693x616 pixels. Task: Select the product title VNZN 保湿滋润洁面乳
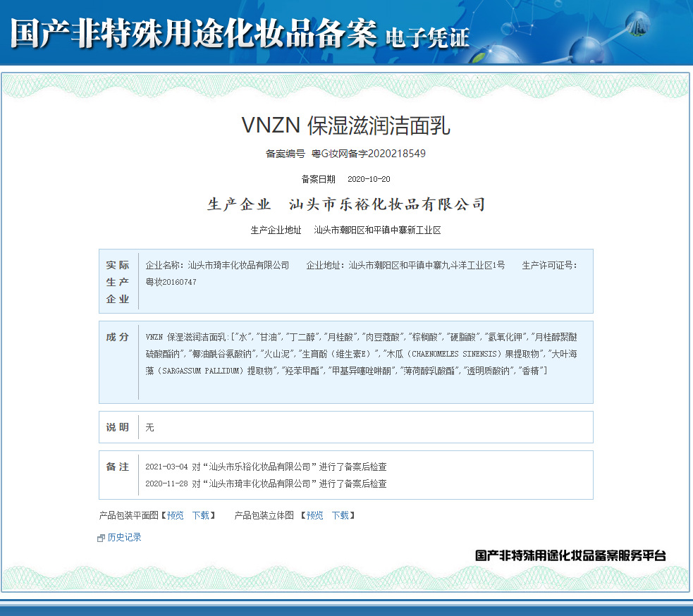pyautogui.click(x=345, y=125)
